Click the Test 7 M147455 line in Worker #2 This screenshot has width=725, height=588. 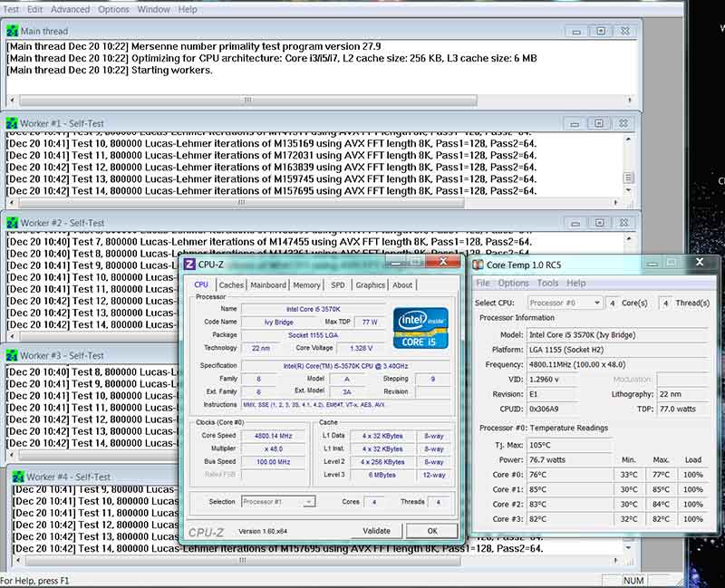click(x=269, y=242)
